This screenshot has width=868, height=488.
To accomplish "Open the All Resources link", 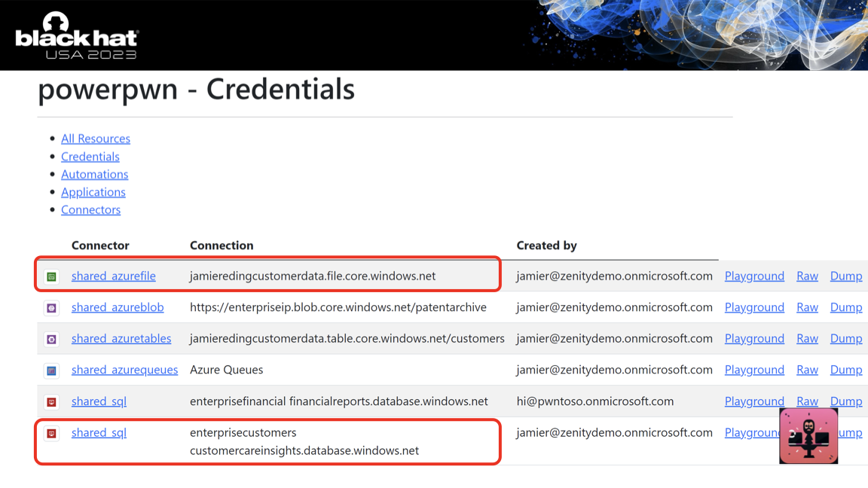I will click(x=96, y=139).
